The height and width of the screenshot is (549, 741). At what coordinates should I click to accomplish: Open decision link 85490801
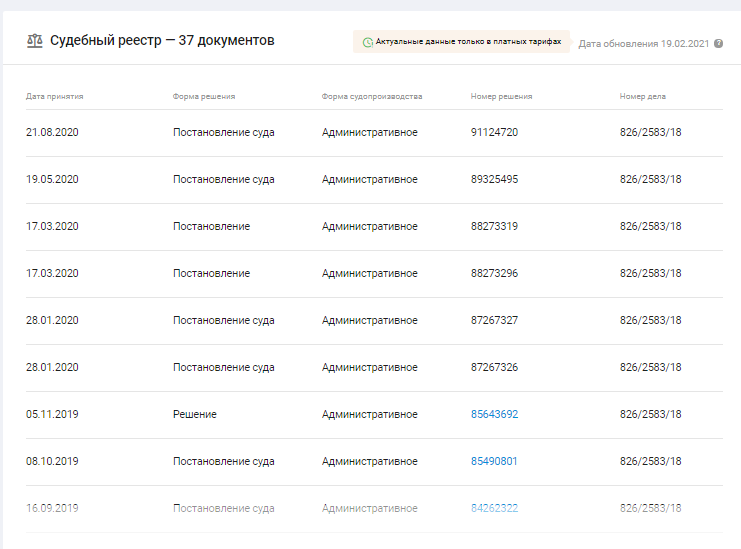494,461
